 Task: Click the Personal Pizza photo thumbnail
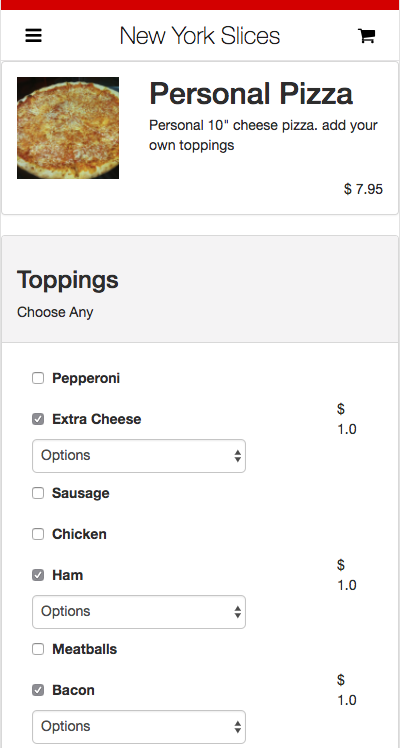[68, 128]
